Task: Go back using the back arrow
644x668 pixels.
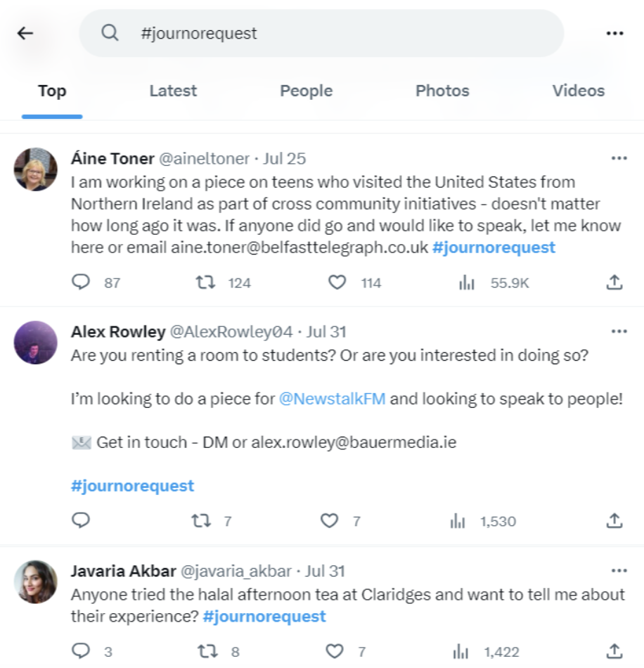Action: click(x=25, y=32)
